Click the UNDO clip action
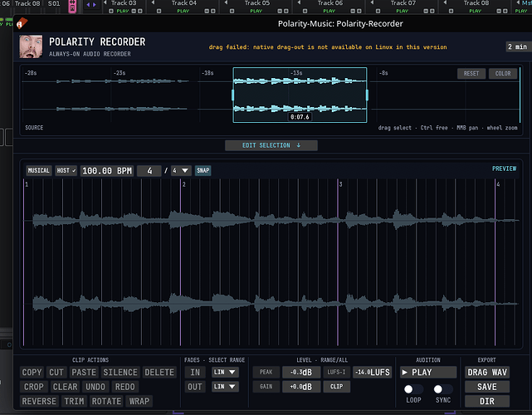Screen dimensions: 532x415 pyautogui.click(x=95, y=387)
